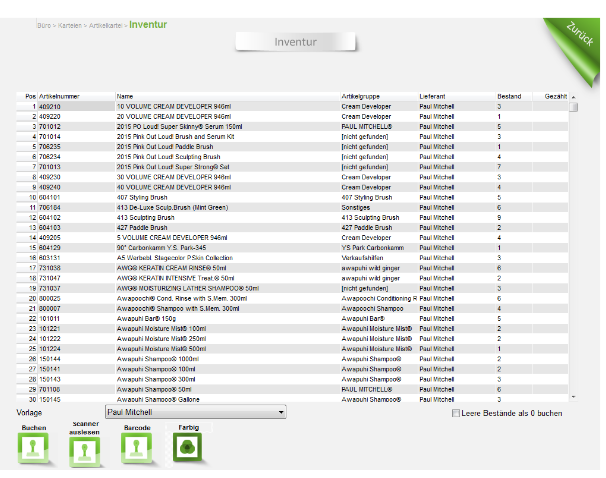606x478 pixels.
Task: Click the Inventur title button
Action: [295, 42]
